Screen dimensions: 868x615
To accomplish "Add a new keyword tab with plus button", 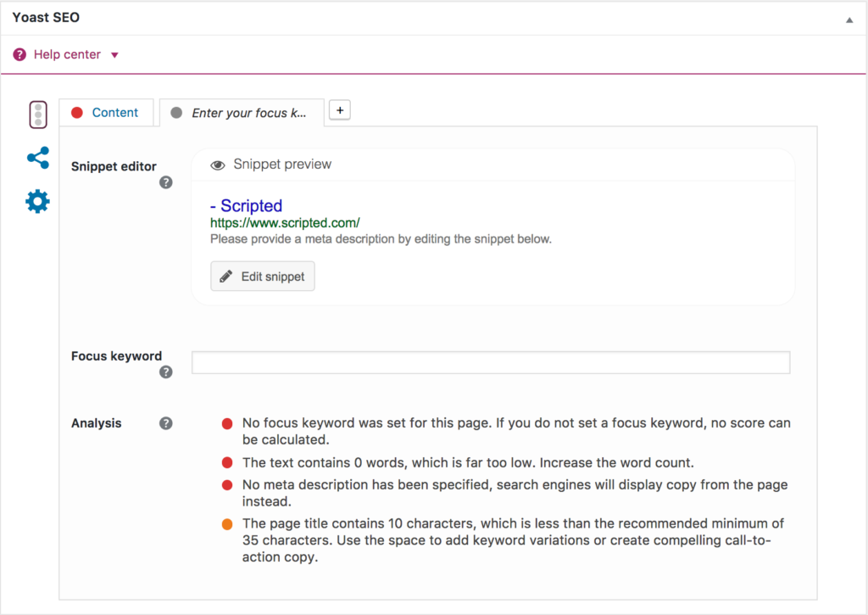I will [x=340, y=110].
